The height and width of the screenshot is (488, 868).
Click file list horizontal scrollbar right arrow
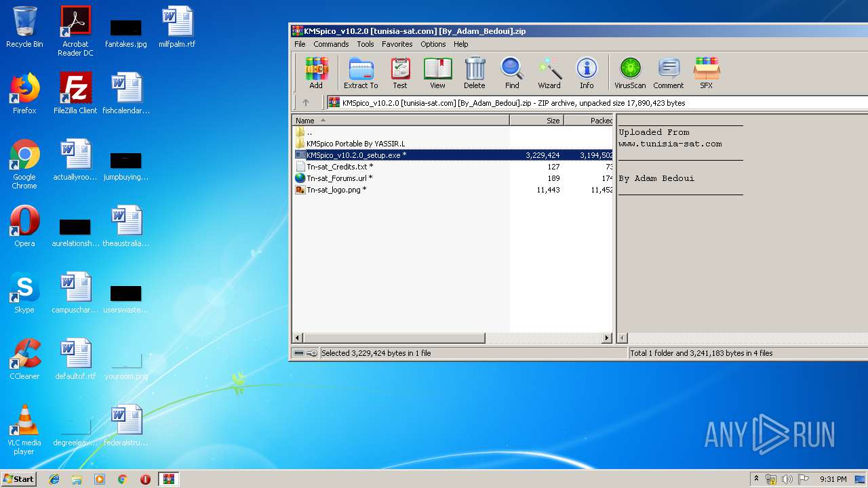607,338
